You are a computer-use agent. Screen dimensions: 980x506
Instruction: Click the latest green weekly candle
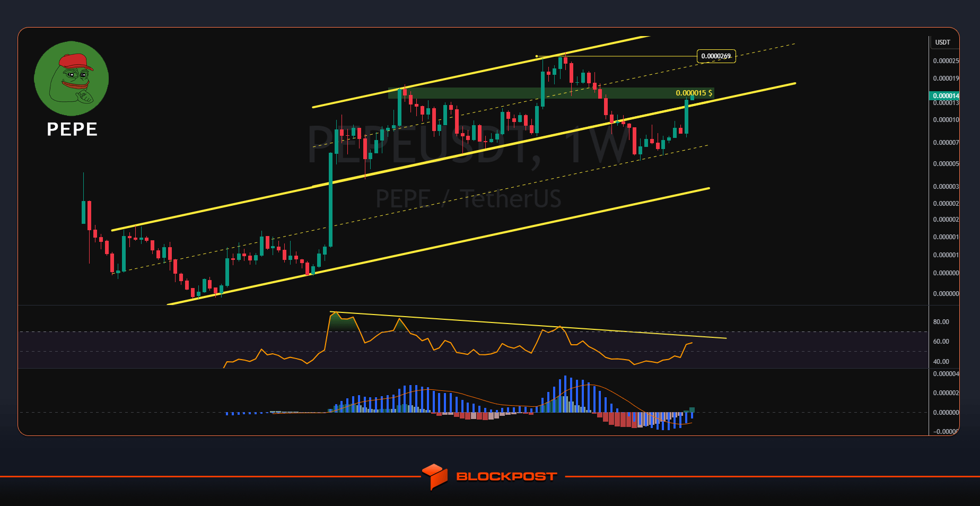coord(692,97)
